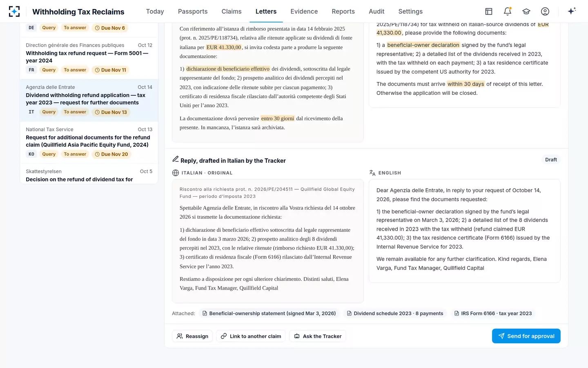
Task: Open the Direction générale des Finances publiques letter
Action: (89, 58)
